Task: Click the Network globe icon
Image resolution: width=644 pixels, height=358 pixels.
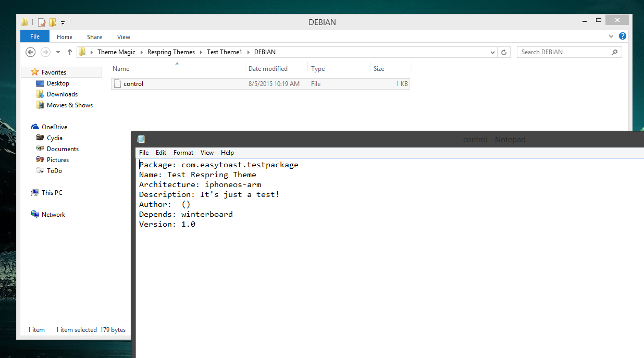Action: click(x=35, y=214)
